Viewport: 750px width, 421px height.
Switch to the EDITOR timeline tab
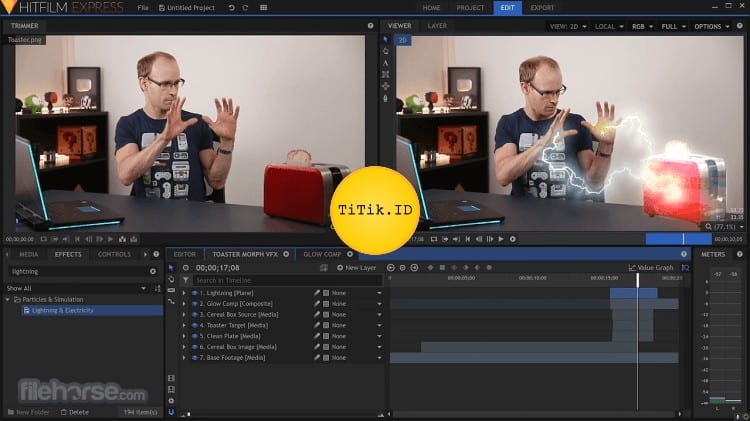click(185, 254)
